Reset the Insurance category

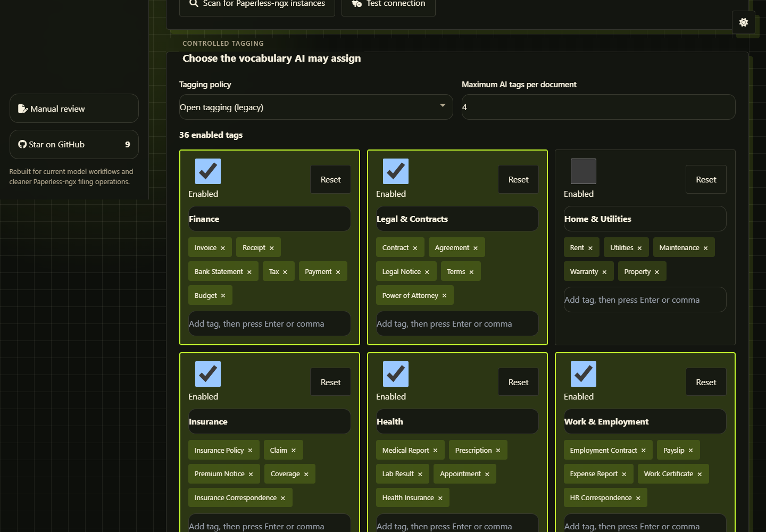coord(331,383)
